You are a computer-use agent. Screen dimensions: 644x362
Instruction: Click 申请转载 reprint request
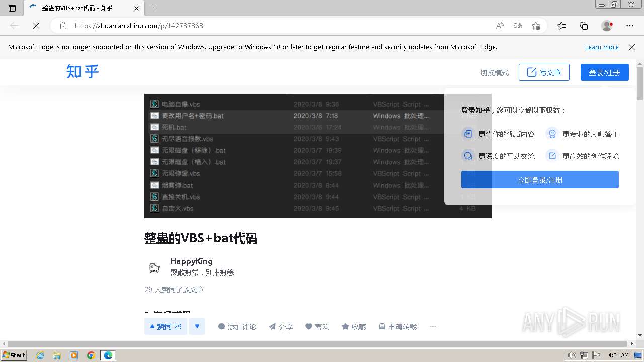pos(397,327)
